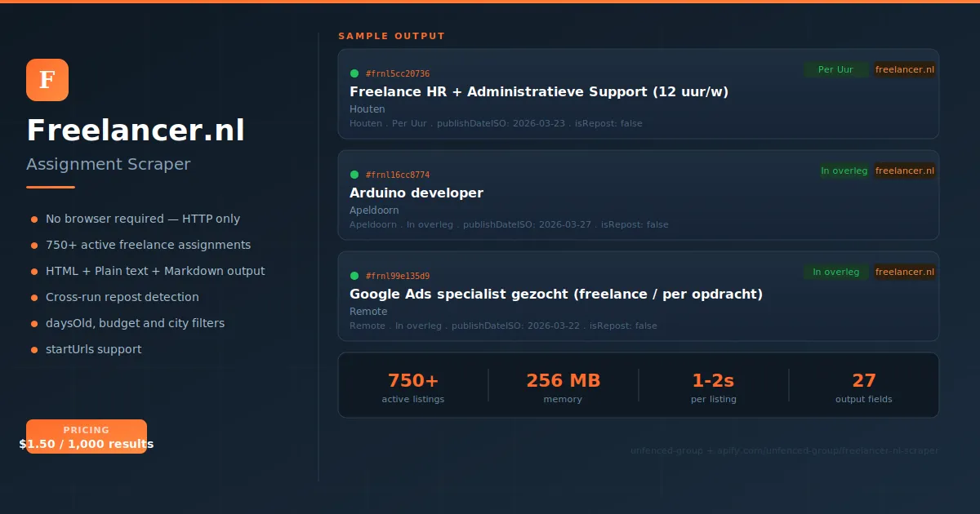Toggle the 'Per Uur' tag on the HR listing
980x514 pixels.
tap(835, 69)
